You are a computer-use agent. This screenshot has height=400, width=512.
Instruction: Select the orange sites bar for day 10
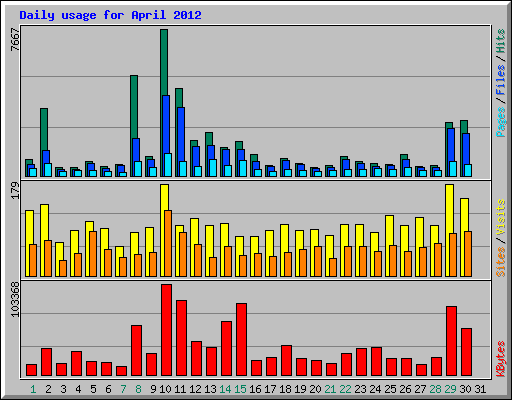tap(168, 243)
